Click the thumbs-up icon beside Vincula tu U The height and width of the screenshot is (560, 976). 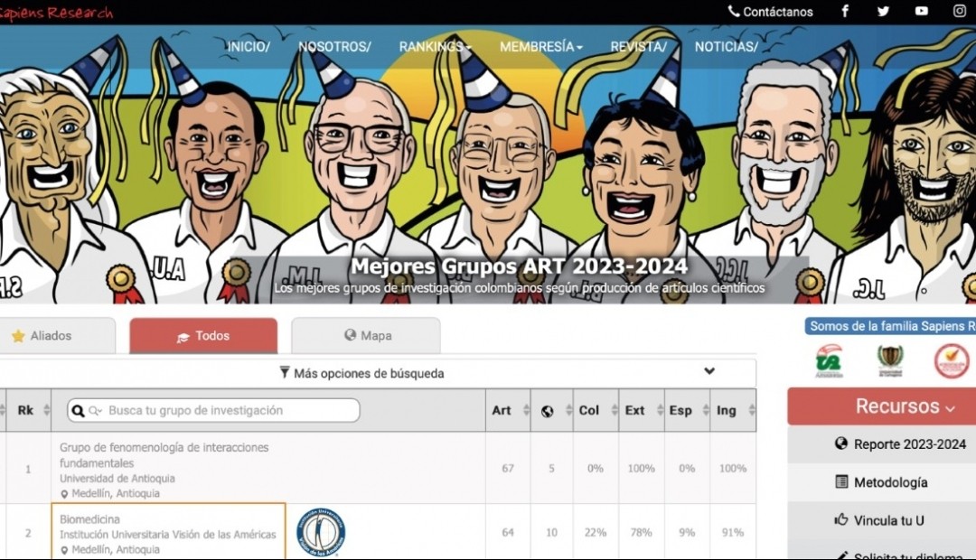pos(841,519)
